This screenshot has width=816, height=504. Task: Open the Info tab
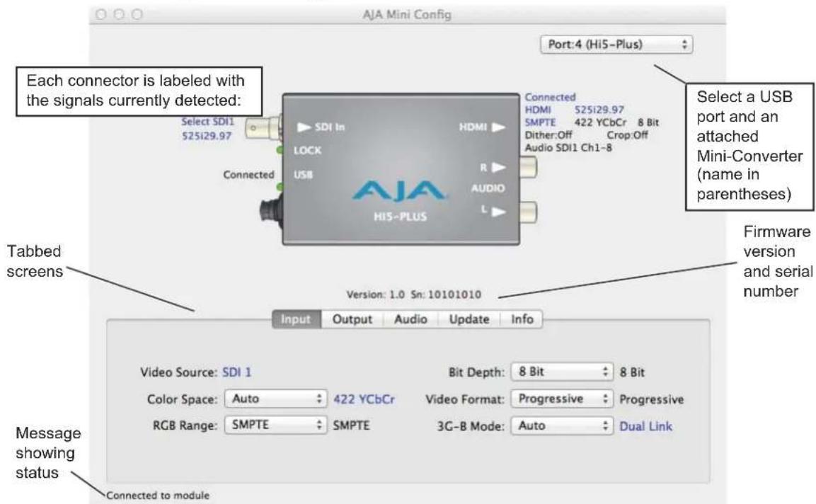[522, 319]
